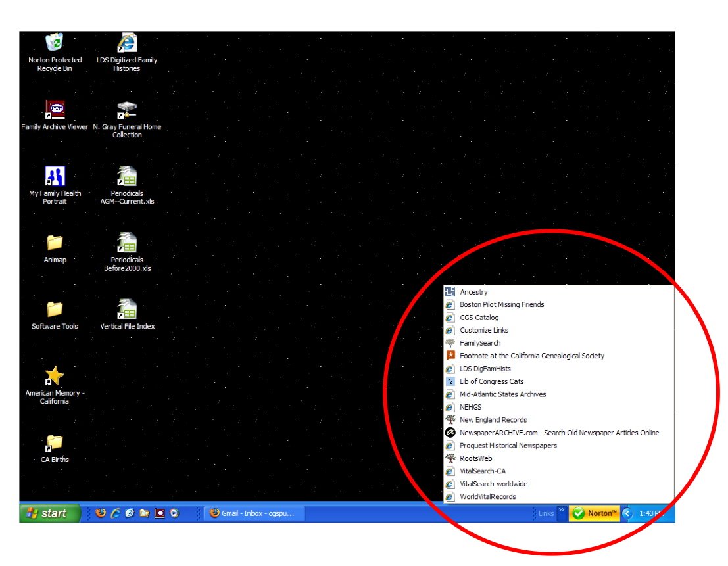728x566 pixels.
Task: Open the Windows Start menu
Action: click(x=50, y=513)
